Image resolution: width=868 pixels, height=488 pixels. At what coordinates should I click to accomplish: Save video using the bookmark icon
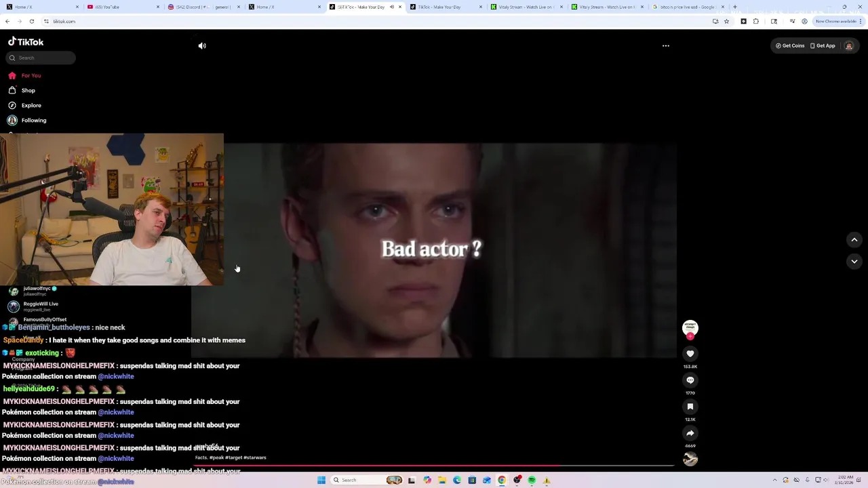tap(690, 407)
